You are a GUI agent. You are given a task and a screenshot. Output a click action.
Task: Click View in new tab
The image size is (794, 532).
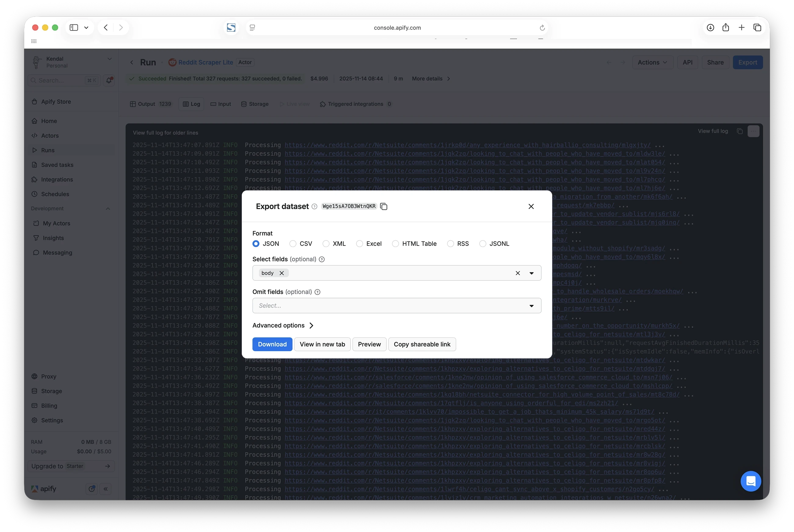322,344
